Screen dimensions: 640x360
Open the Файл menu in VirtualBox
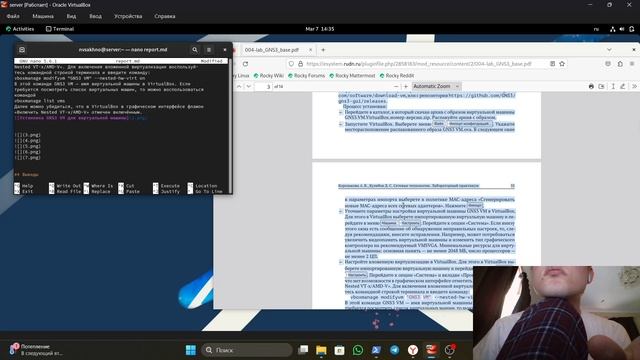[13, 16]
